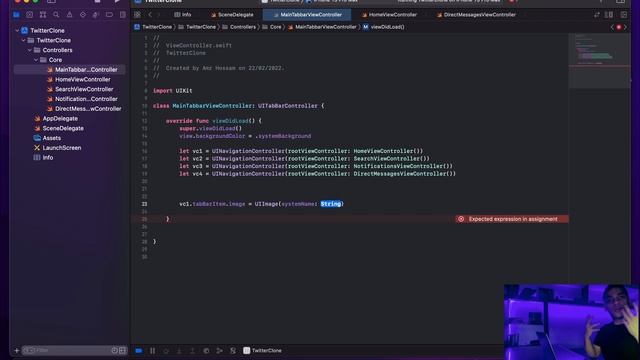Show only recent files filter icon

[115, 350]
